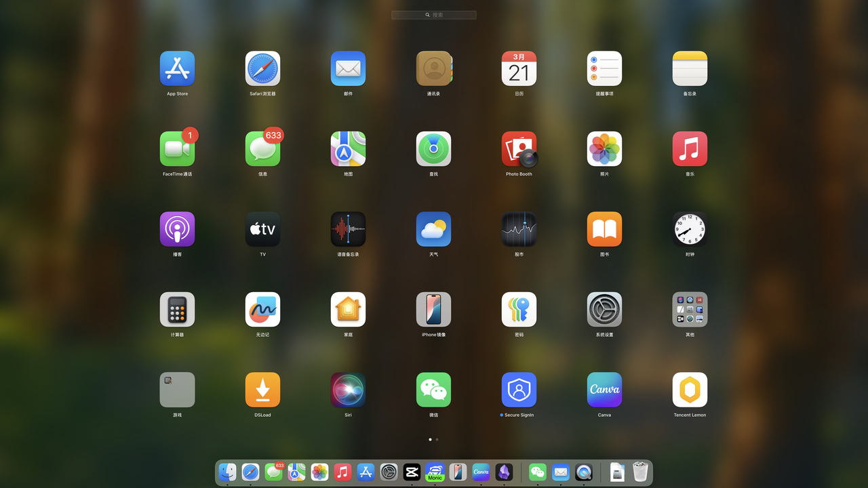Screen dimensions: 868x488
Task: Open the 时钟 Clock app
Action: pyautogui.click(x=690, y=229)
